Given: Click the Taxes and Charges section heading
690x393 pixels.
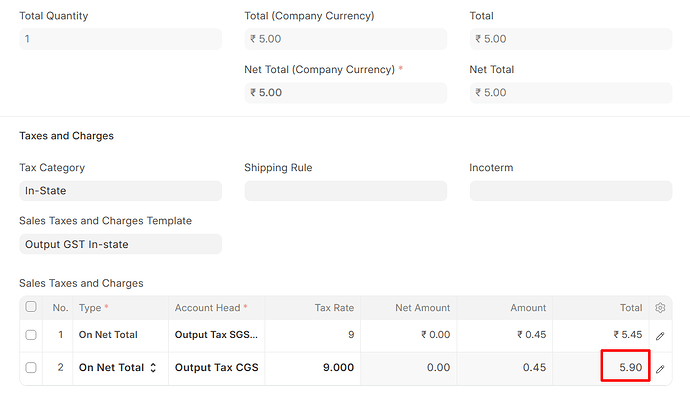Looking at the screenshot, I should (x=66, y=136).
